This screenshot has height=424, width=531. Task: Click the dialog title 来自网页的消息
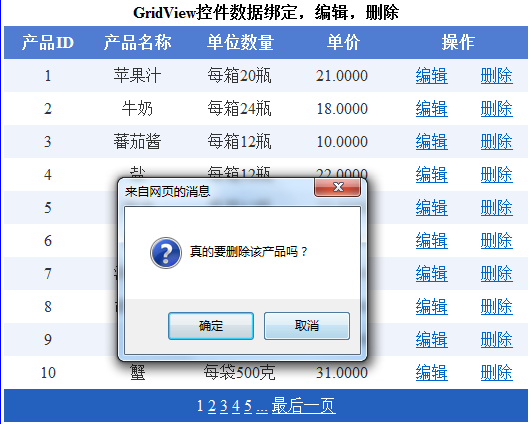tap(167, 192)
